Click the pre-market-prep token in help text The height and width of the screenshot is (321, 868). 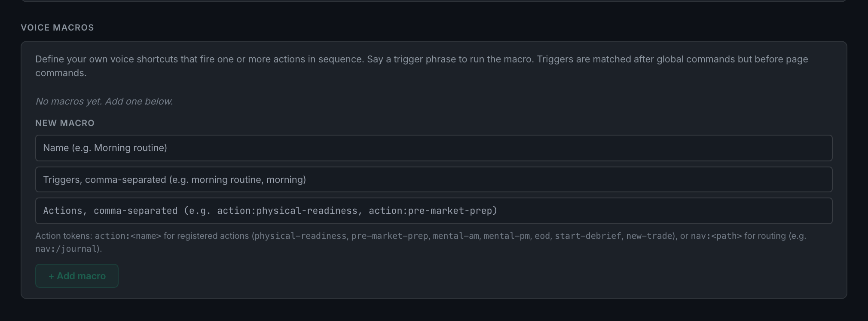point(389,236)
